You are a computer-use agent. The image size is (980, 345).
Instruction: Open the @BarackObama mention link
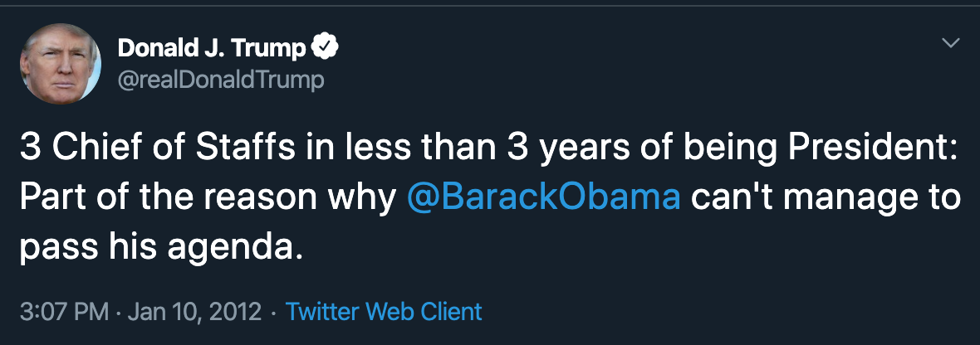[544, 197]
